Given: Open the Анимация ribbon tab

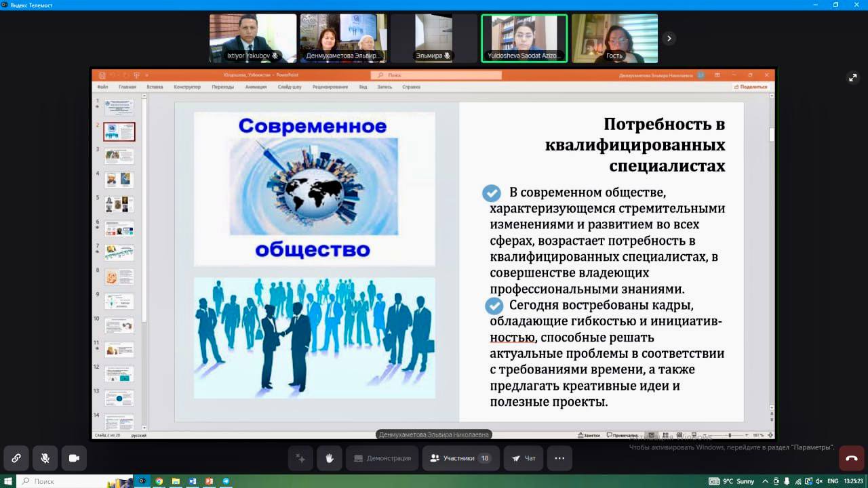Looking at the screenshot, I should pos(256,87).
